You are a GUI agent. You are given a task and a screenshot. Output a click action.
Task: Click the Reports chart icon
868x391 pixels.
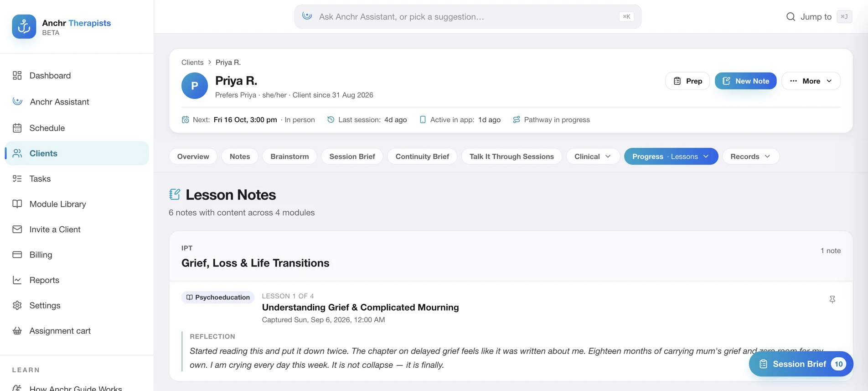(x=17, y=280)
